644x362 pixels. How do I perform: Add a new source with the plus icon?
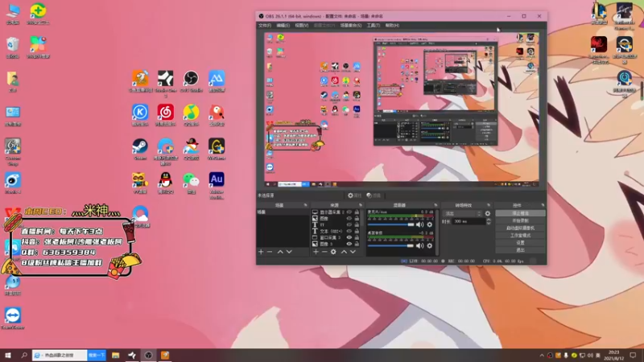coord(316,252)
